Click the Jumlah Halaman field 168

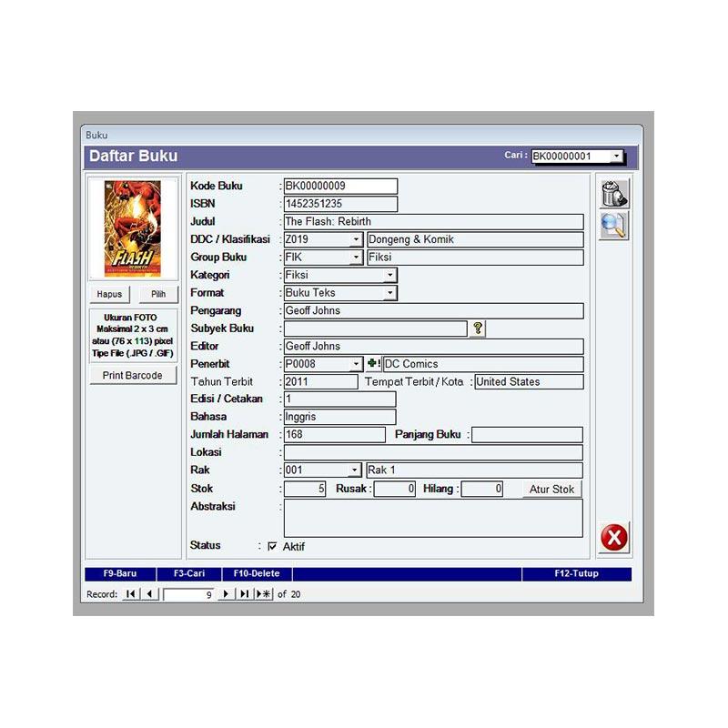[334, 435]
